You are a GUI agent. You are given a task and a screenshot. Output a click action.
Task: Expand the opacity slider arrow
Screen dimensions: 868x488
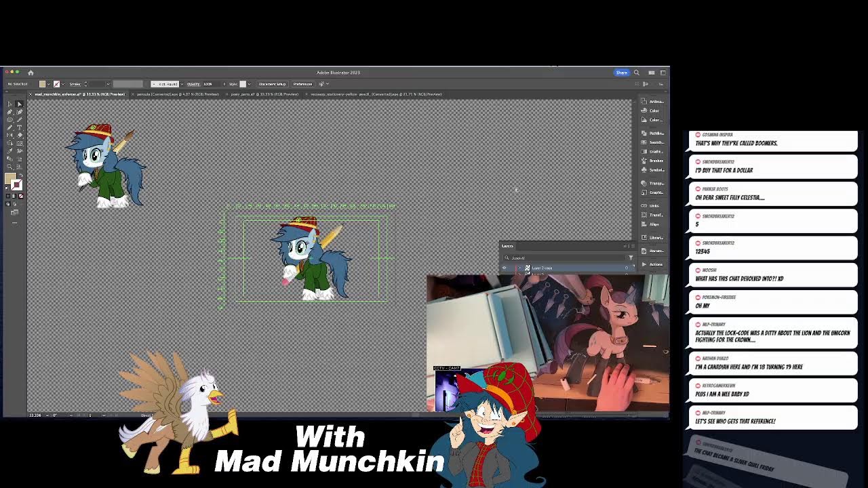(x=224, y=84)
